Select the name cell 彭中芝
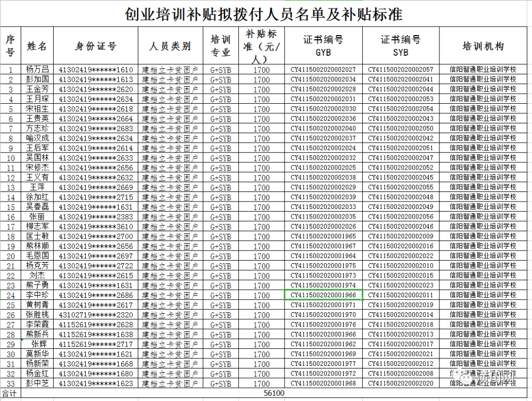 point(37,383)
